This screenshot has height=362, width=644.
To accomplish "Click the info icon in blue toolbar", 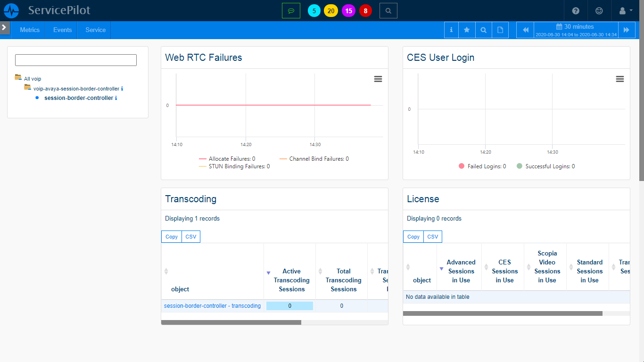I will pos(451,30).
